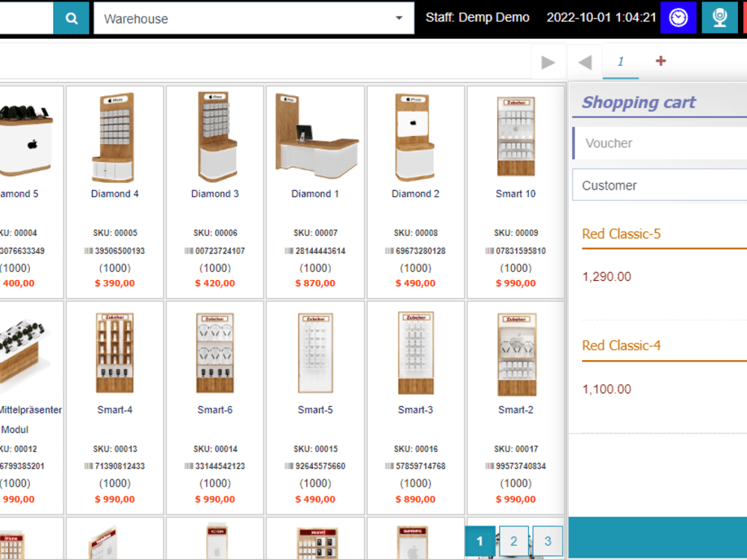
Task: Select Diamond 3 product image
Action: [216, 137]
